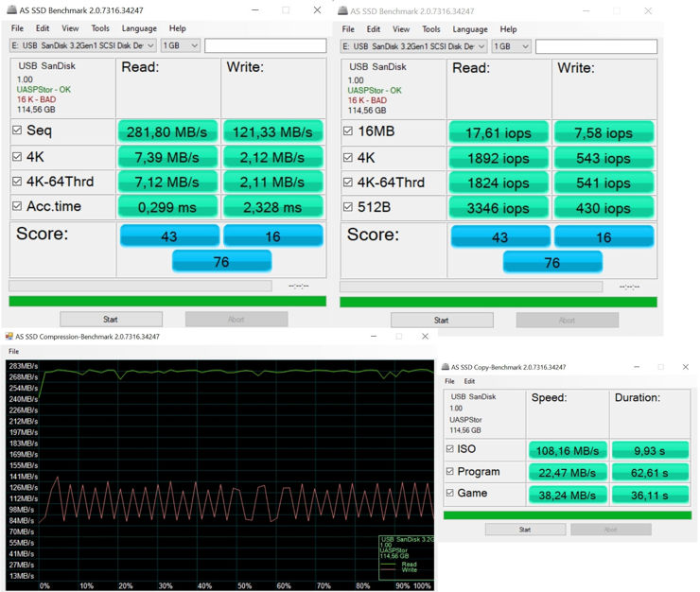Screen dimensions: 700x592
Task: Click Abort button in left benchmark window
Action: coord(236,320)
